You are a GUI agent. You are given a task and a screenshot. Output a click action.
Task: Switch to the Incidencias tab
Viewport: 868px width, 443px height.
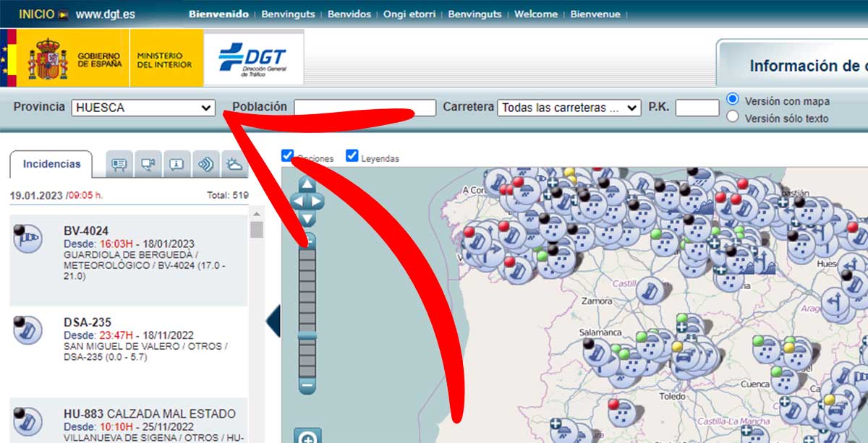coord(51,164)
